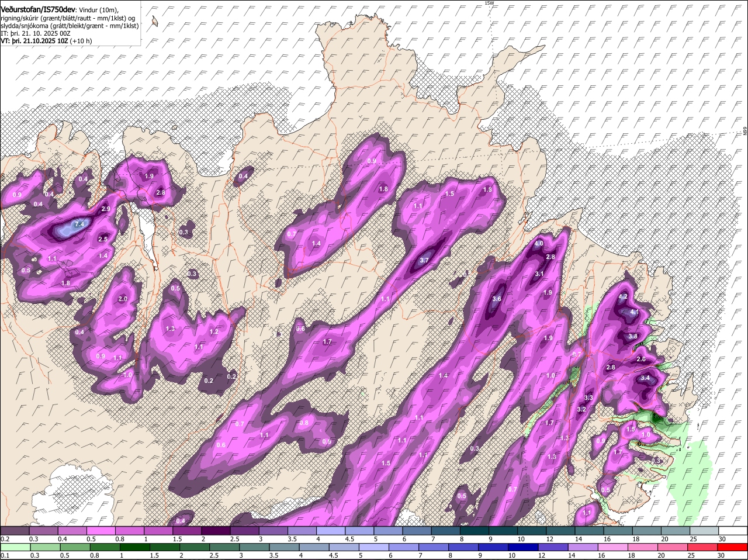Viewport: 748px width, 560px height.
Task: Click the 2.6 precipitation value on the map
Action: point(641,359)
